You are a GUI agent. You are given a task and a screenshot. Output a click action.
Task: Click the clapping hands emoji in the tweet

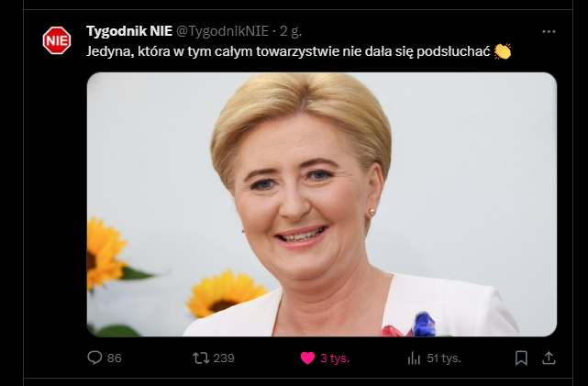click(x=503, y=51)
